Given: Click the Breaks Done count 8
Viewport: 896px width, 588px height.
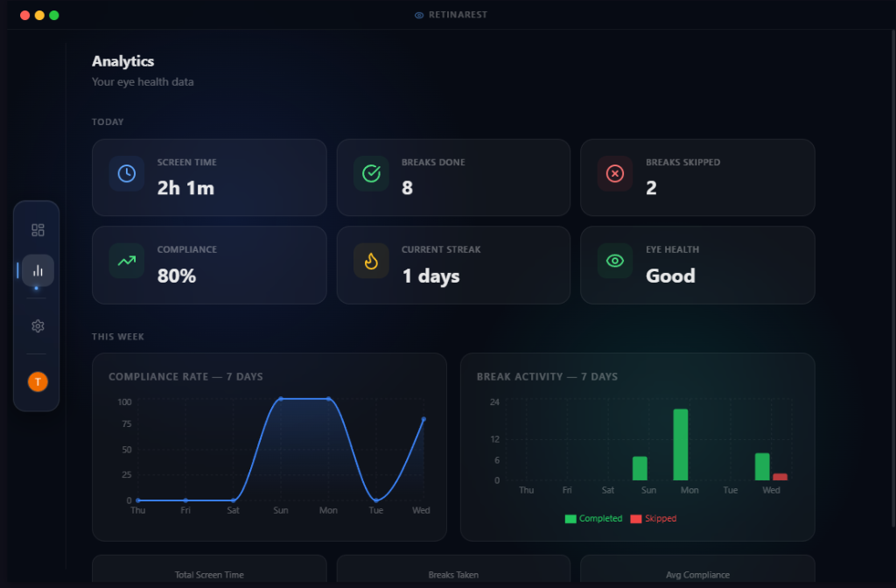Looking at the screenshot, I should (x=407, y=188).
